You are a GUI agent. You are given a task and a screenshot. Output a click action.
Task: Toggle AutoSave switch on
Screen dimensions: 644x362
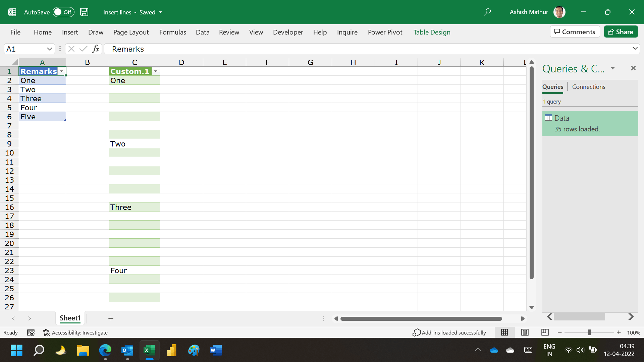[63, 12]
